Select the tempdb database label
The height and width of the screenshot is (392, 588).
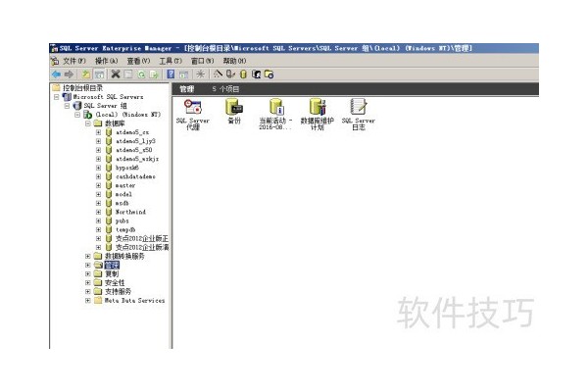(x=125, y=229)
